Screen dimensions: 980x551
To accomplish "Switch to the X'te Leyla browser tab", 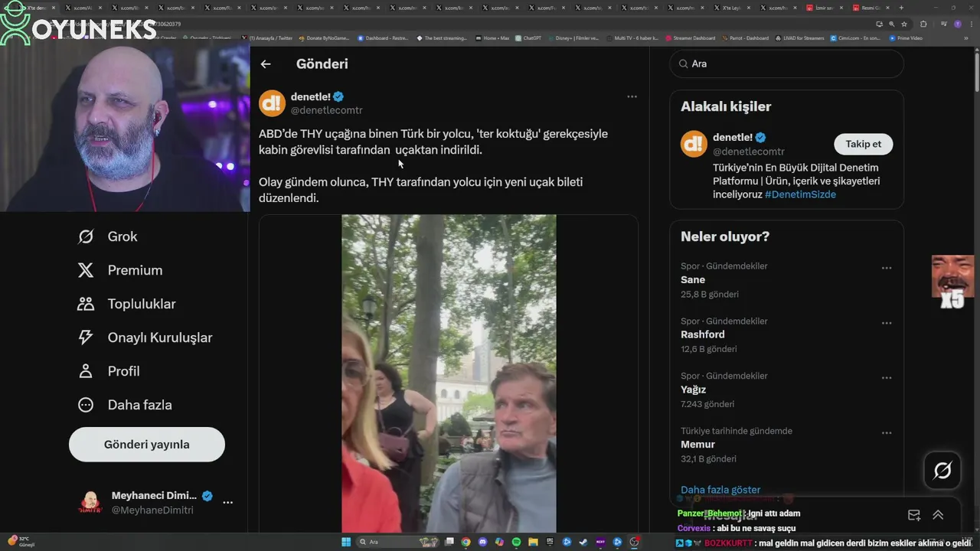I will click(733, 8).
